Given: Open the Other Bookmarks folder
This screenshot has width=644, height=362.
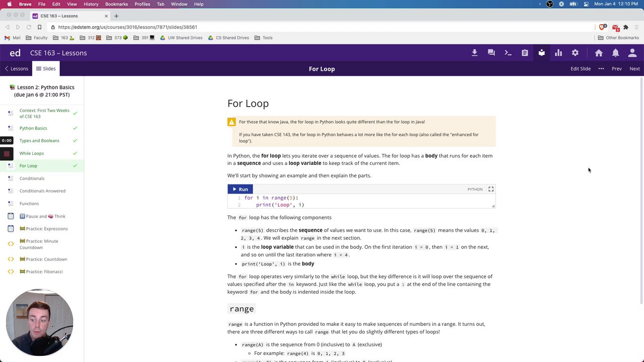Looking at the screenshot, I should pyautogui.click(x=618, y=38).
